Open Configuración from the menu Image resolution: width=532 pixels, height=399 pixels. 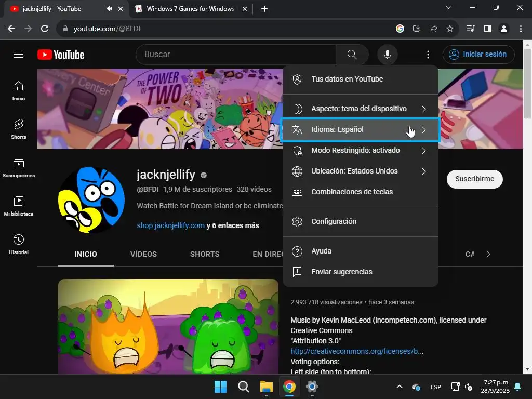tap(361, 221)
